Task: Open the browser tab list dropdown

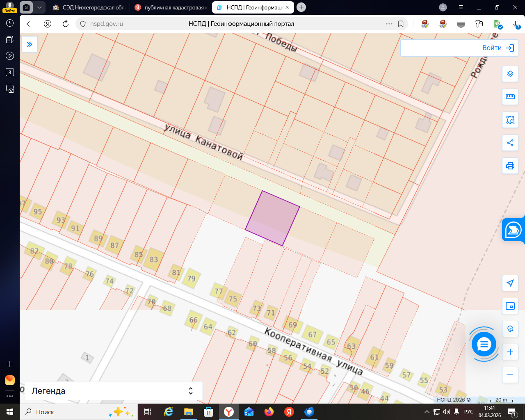Action: click(x=39, y=7)
